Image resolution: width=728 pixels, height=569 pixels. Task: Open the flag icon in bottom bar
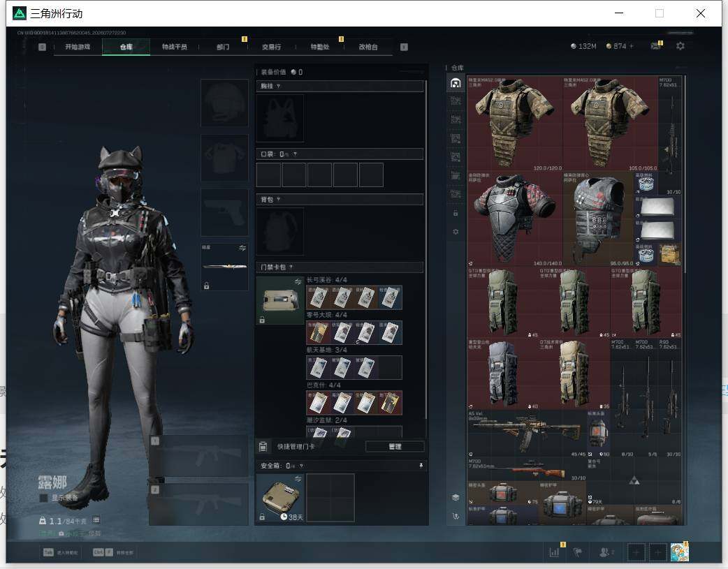[x=578, y=552]
